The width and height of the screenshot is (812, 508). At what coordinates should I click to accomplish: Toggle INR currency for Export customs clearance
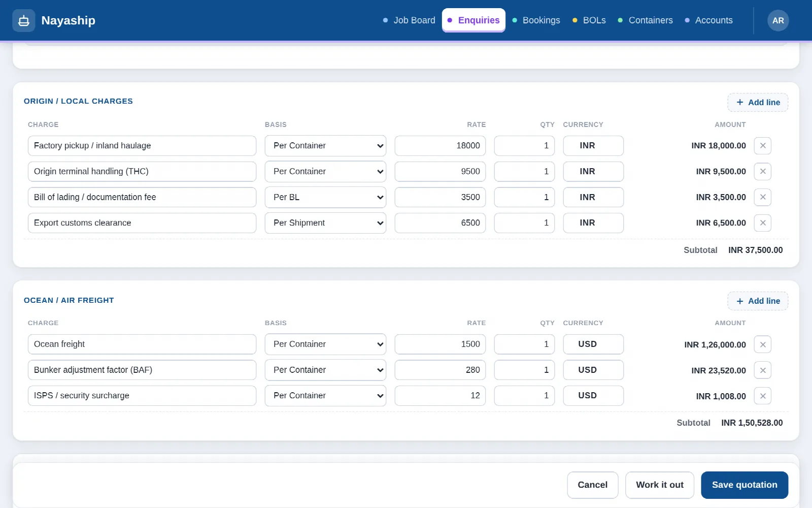click(593, 223)
